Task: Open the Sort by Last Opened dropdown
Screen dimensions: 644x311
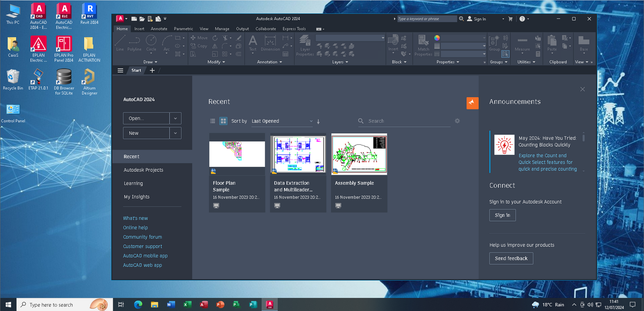Action: coord(282,121)
